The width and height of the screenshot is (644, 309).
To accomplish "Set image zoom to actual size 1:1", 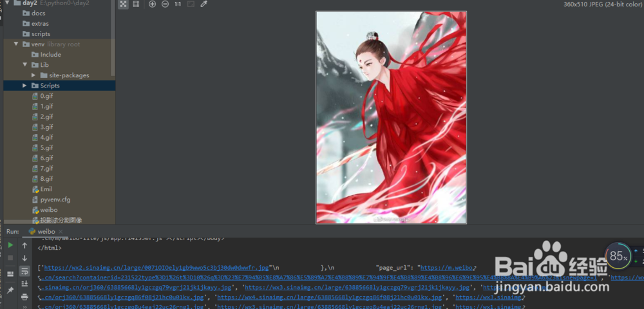I will pyautogui.click(x=178, y=4).
